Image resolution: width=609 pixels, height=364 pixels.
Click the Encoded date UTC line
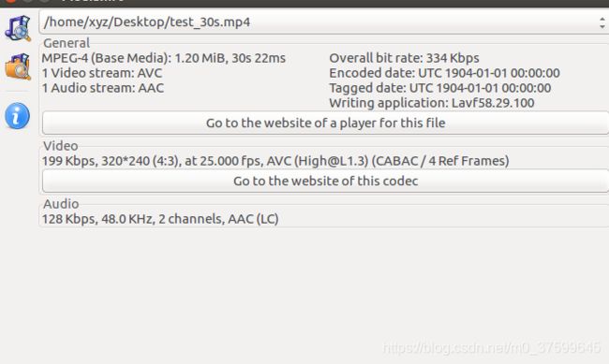[x=444, y=73]
